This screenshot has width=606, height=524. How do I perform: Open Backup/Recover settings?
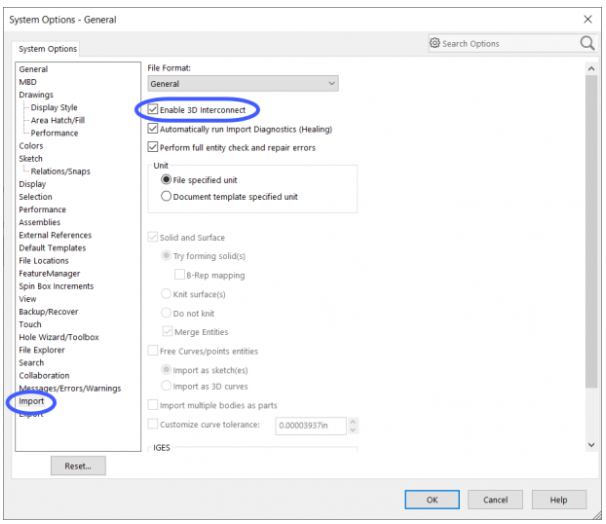[48, 311]
